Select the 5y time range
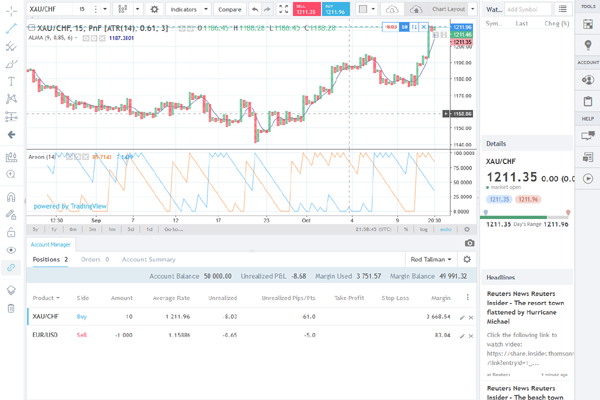Image resolution: width=600 pixels, height=400 pixels. click(35, 229)
